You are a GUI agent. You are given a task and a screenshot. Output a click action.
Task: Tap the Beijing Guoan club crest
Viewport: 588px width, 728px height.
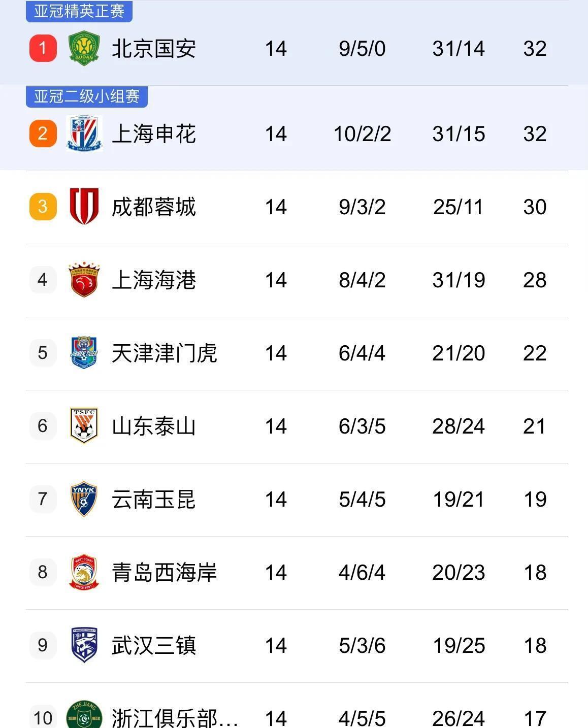(84, 48)
